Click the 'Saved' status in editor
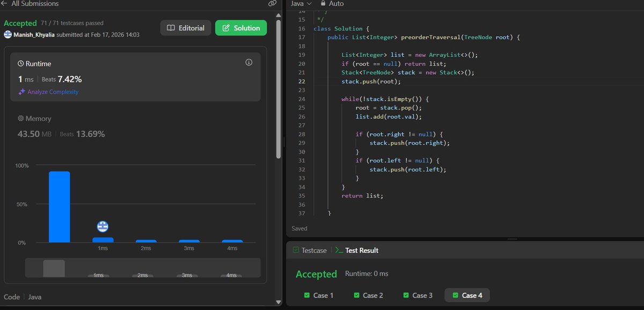This screenshot has height=310, width=644. pos(299,228)
